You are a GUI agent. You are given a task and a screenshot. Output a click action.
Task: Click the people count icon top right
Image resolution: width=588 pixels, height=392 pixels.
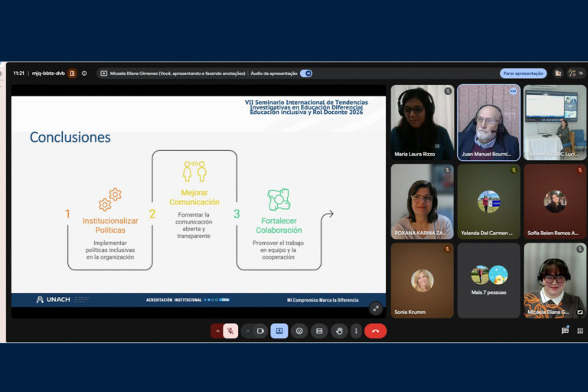pyautogui.click(x=576, y=73)
